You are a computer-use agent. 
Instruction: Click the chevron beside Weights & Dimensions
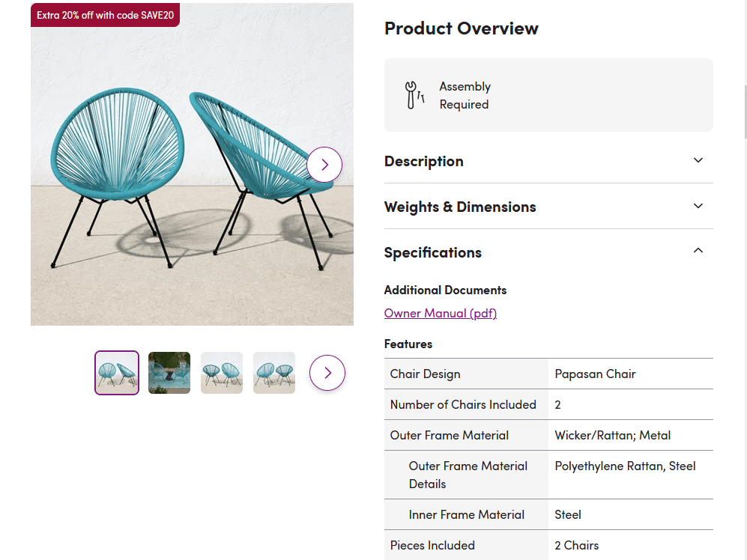point(698,206)
